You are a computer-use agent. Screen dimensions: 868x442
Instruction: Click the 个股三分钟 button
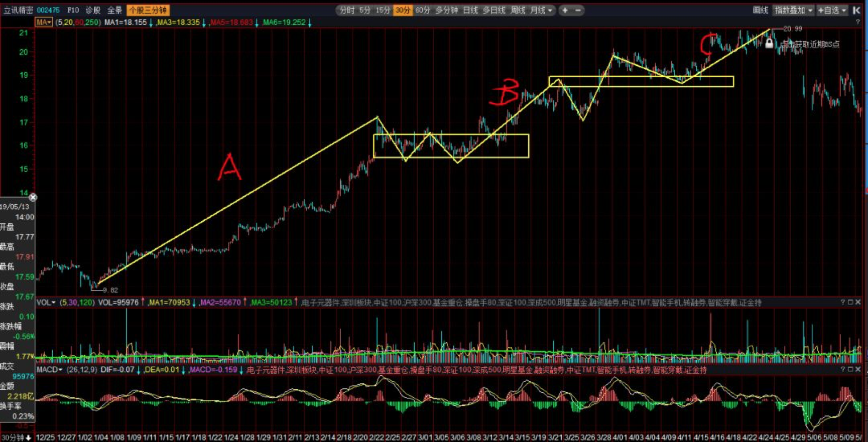[148, 10]
